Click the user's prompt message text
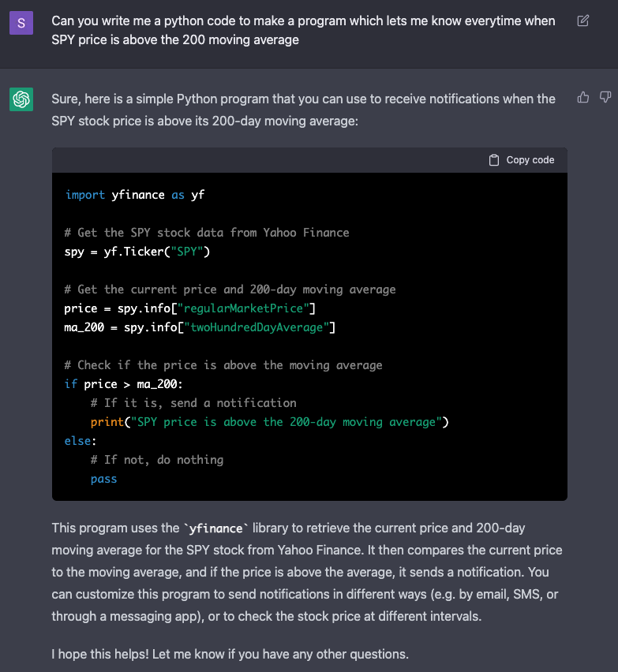This screenshot has width=618, height=672. click(x=303, y=30)
